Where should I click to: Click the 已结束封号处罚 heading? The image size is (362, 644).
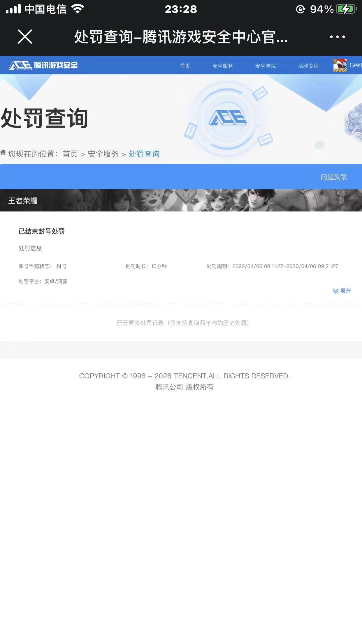point(42,231)
